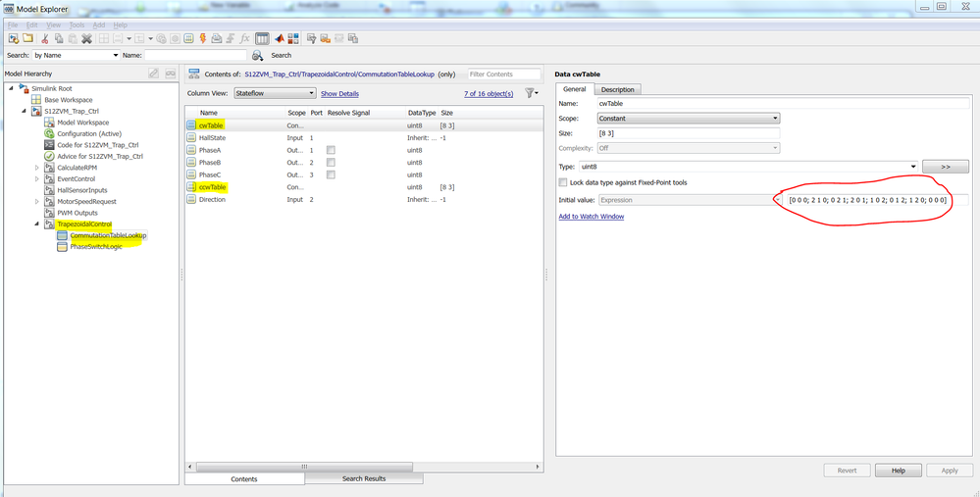Viewport: 980px width, 497px height.
Task: Select PWM Outputs subsystem
Action: (x=77, y=213)
